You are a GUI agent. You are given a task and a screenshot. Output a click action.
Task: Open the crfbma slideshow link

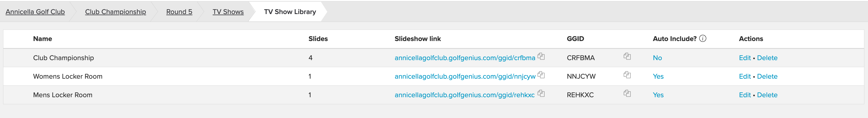coord(465,58)
